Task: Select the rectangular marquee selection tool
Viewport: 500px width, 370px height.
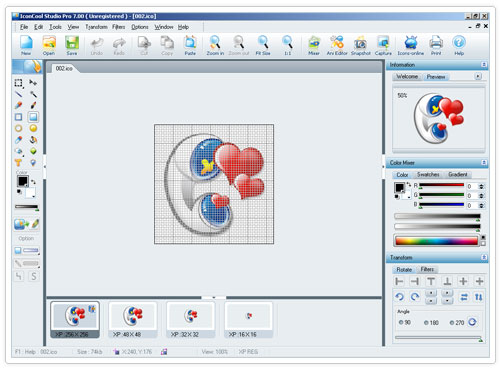Action: (x=18, y=83)
